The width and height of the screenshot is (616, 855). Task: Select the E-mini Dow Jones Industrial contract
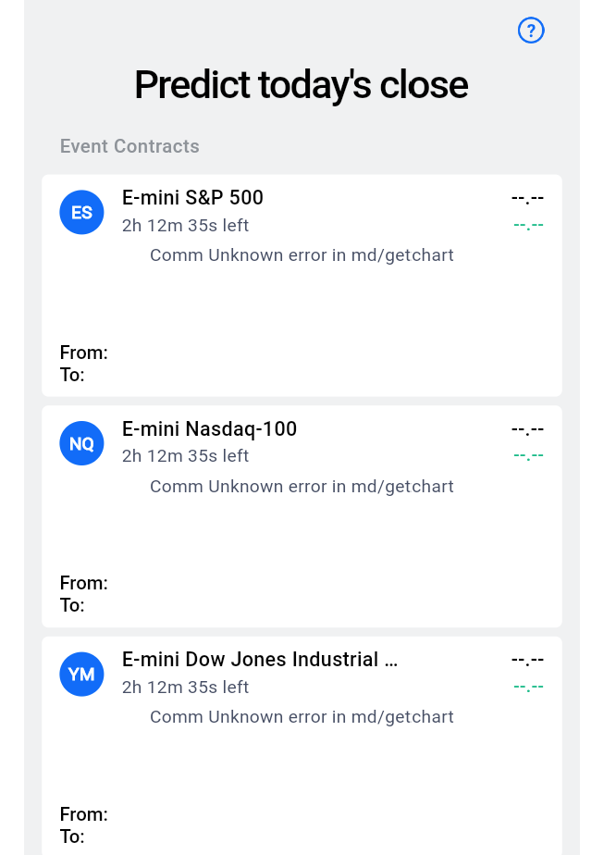(259, 660)
